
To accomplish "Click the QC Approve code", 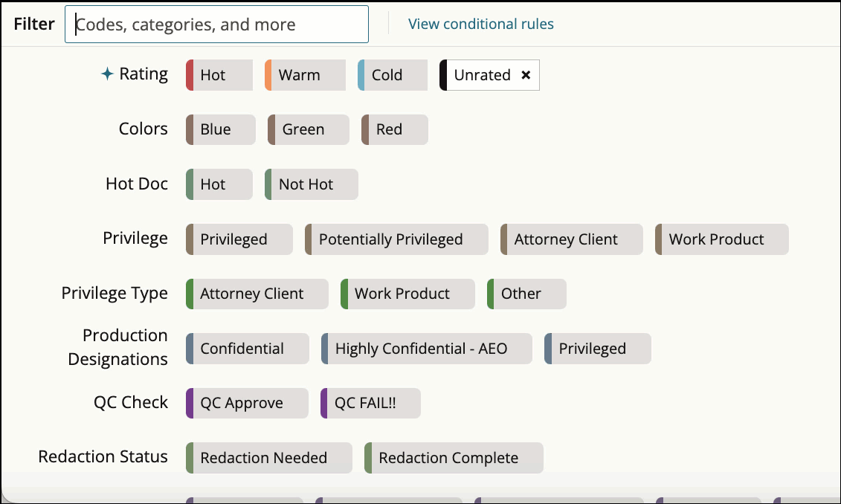I will pos(247,403).
